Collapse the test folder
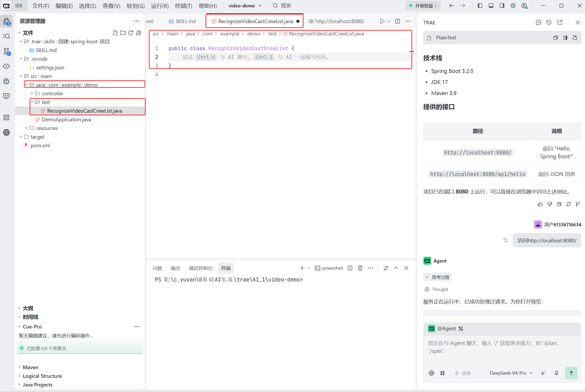 [x=32, y=102]
